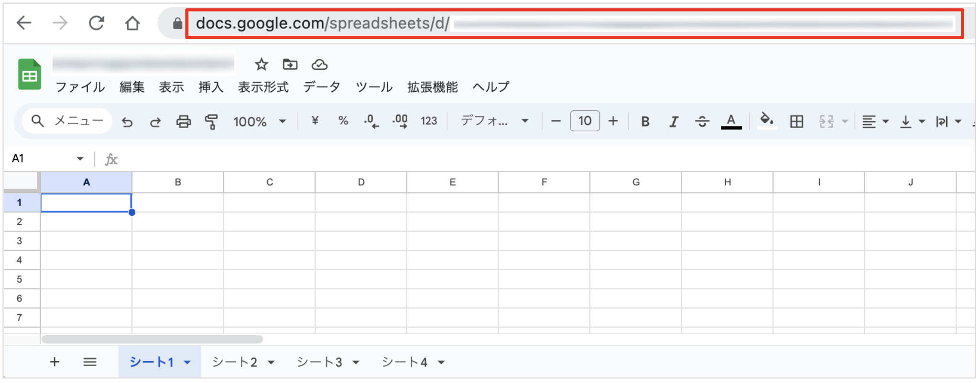Click the browser back arrow
Image resolution: width=980 pixels, height=383 pixels.
(x=24, y=22)
